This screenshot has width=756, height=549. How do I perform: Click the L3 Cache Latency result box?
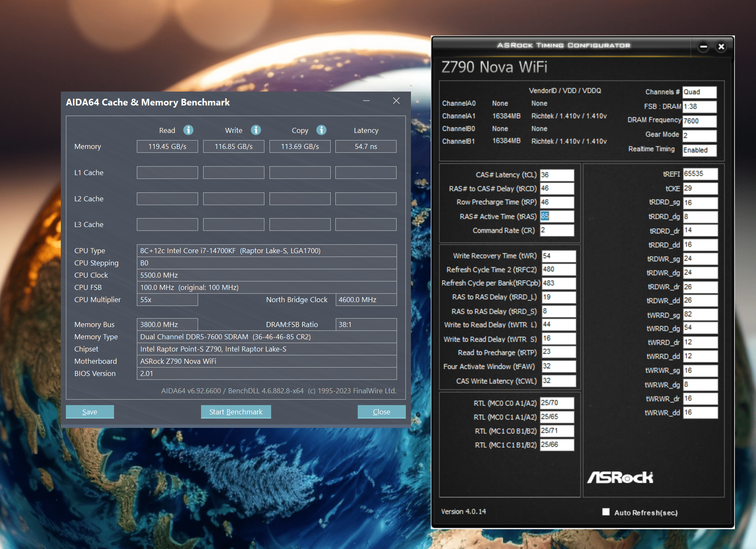click(x=366, y=224)
